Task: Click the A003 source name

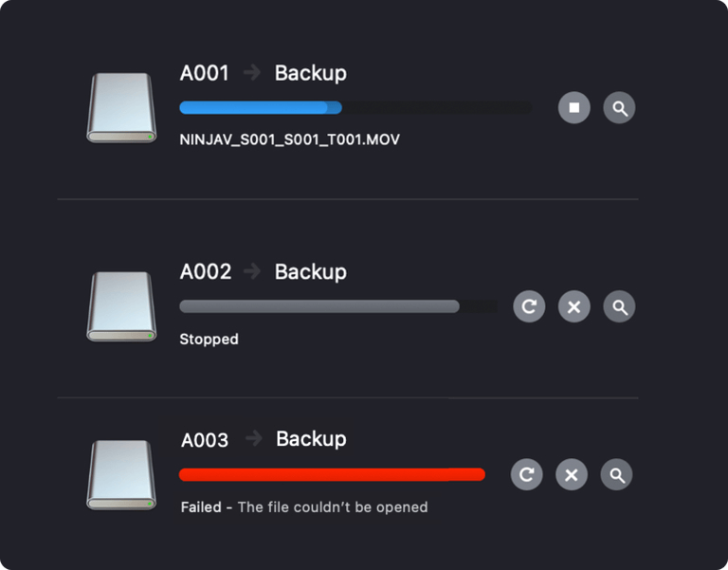Action: pos(205,440)
